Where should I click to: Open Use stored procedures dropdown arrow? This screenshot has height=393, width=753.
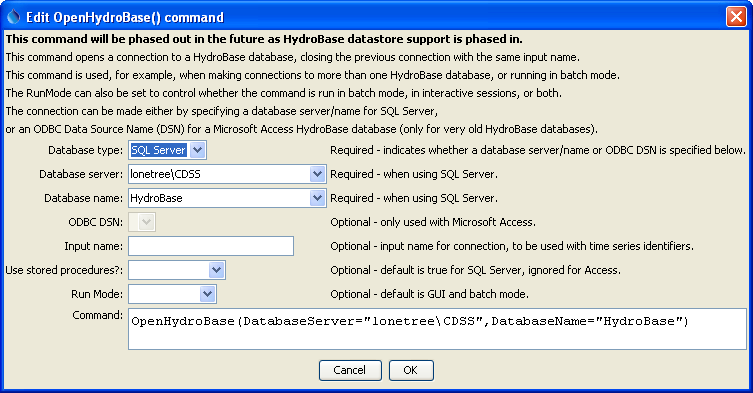[217, 270]
